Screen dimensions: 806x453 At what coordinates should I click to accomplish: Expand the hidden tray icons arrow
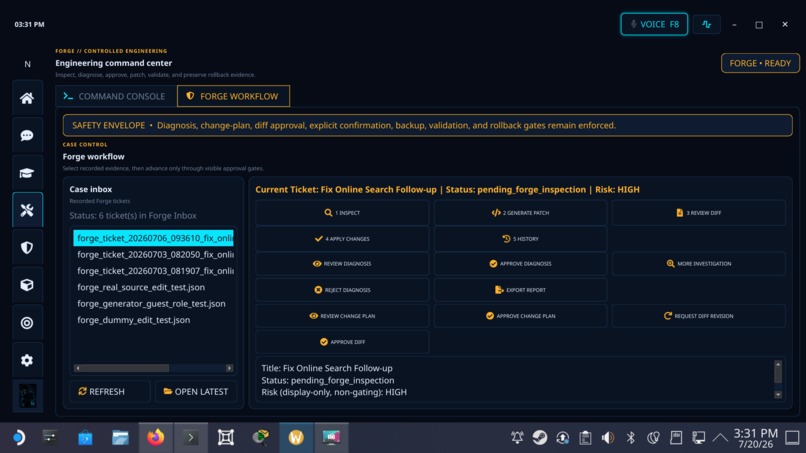click(720, 438)
